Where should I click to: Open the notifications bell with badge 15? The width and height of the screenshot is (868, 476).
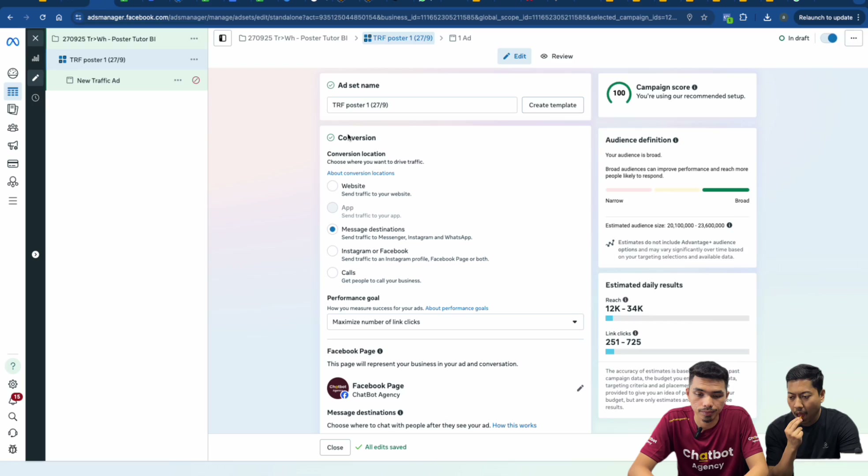click(13, 400)
